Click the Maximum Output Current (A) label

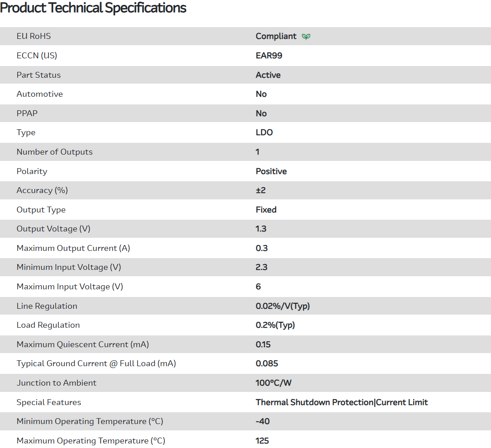click(73, 248)
